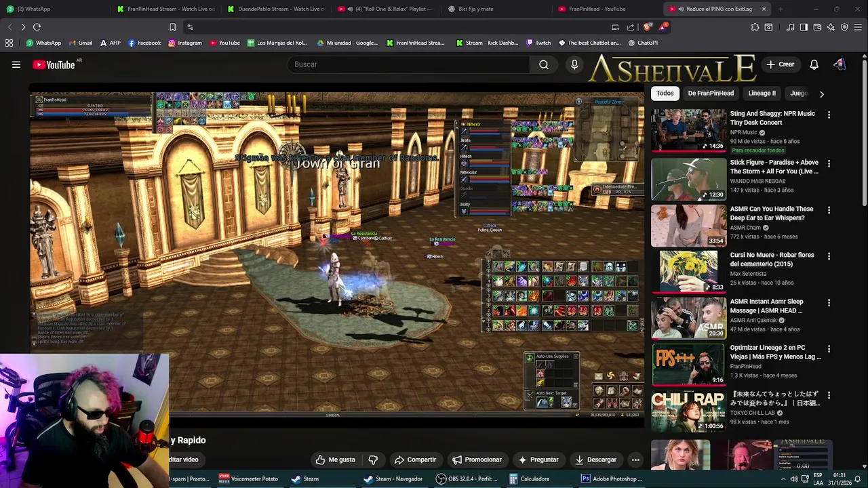Open a new browser tab

click(781, 9)
